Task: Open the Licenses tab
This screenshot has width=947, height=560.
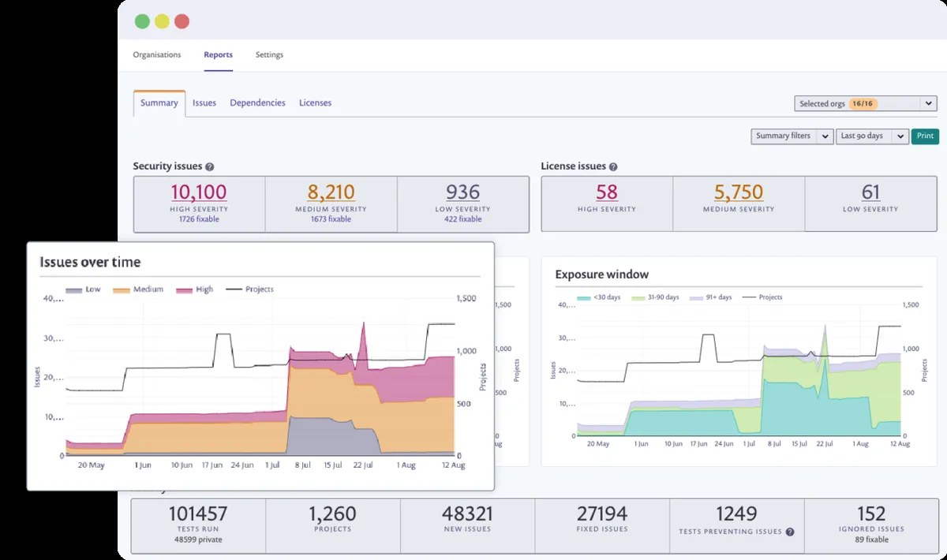Action: [x=315, y=103]
